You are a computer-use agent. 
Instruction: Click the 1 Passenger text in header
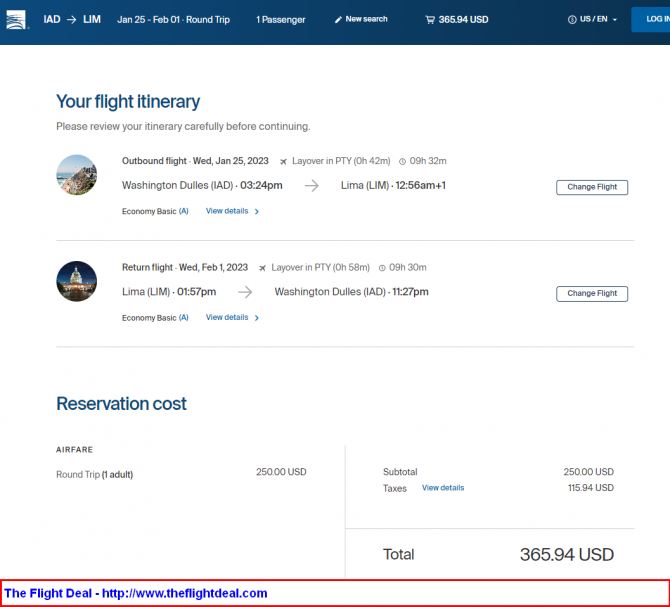point(281,20)
